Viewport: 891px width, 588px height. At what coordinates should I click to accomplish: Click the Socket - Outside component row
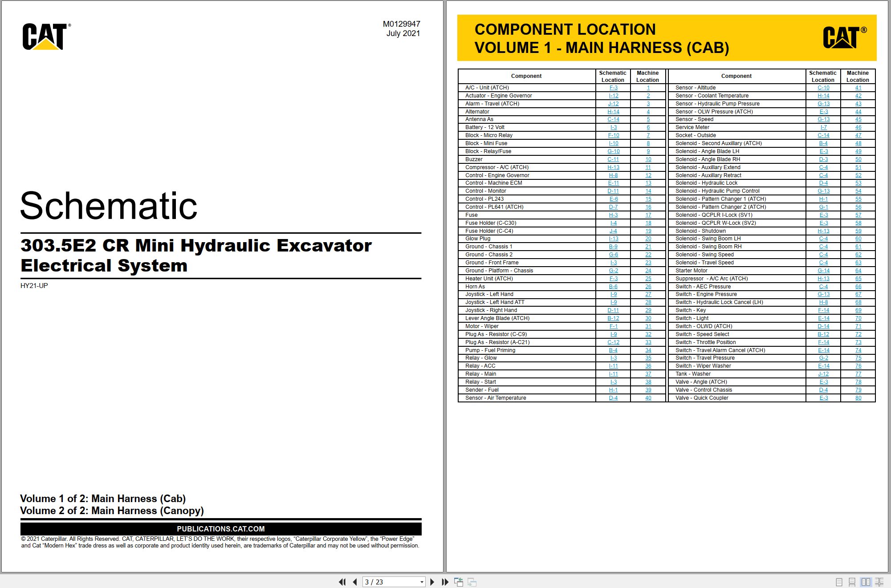(772, 135)
